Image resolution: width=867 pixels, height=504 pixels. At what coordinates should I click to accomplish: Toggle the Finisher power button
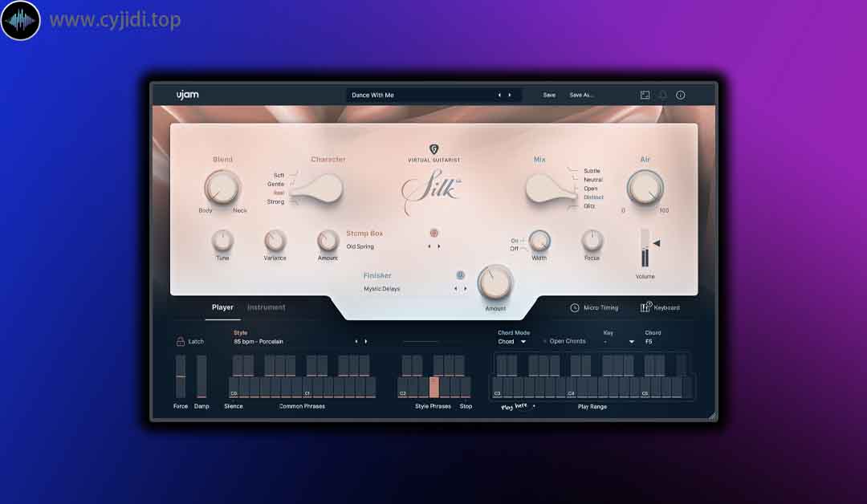click(460, 275)
